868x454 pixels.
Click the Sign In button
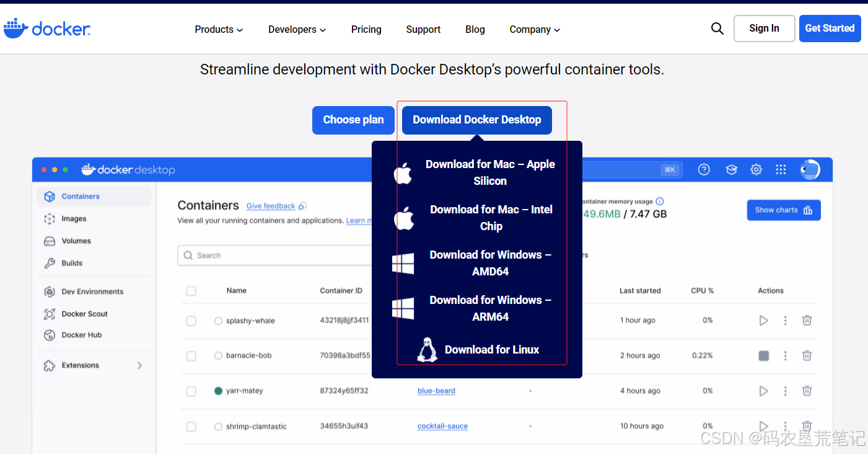764,29
